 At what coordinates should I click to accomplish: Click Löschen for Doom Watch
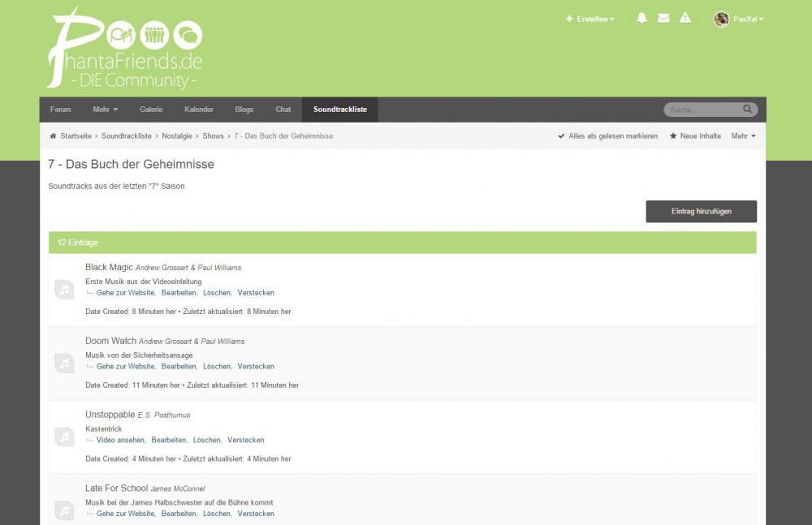(x=217, y=367)
